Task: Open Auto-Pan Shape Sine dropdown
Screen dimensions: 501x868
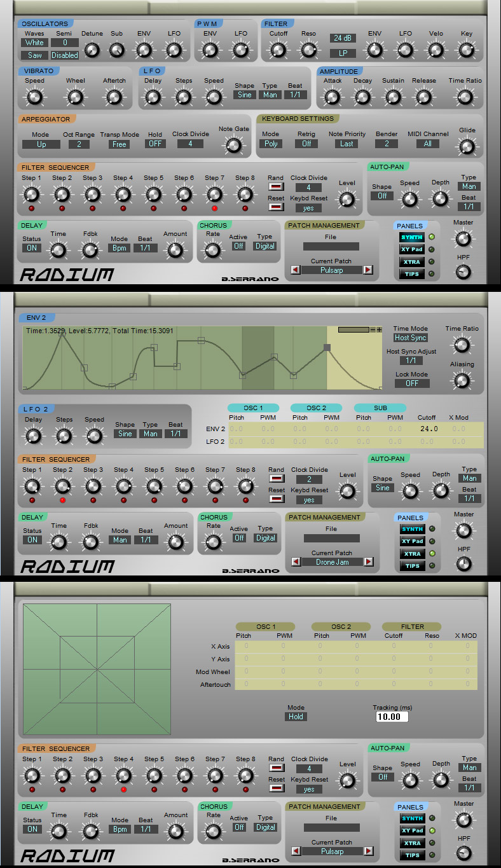Action: (x=382, y=488)
